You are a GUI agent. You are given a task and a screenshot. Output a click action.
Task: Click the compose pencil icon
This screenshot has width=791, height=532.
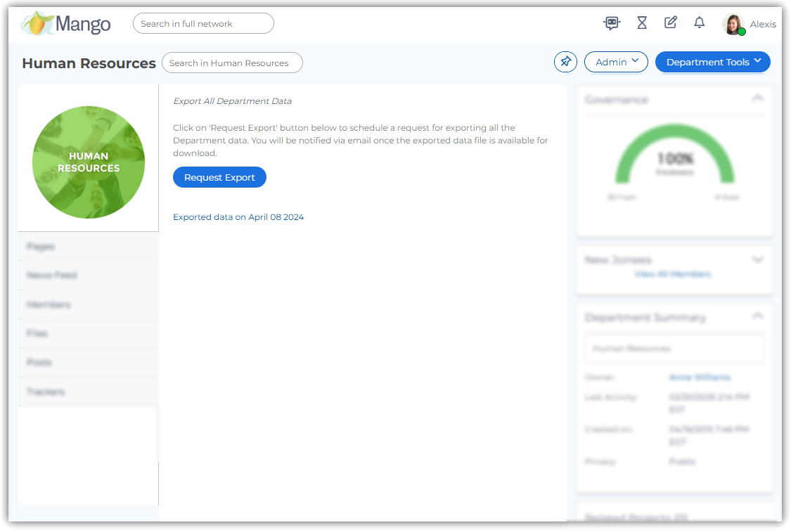(x=670, y=23)
